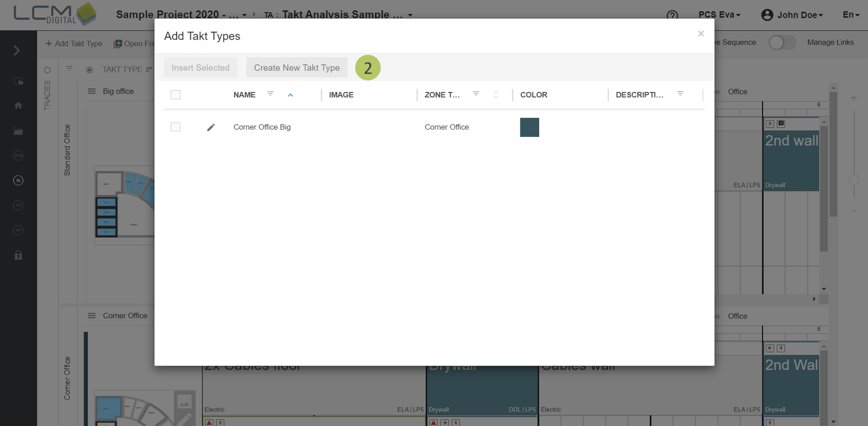Viewport: 868px width, 426px height.
Task: Toggle the Sequence switch on
Action: tap(782, 43)
